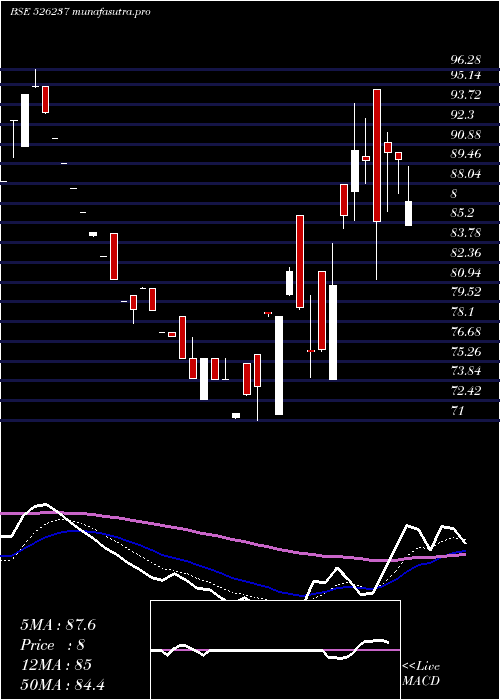Click the 96.28 price axis label
The image size is (500, 700).
(466, 59)
